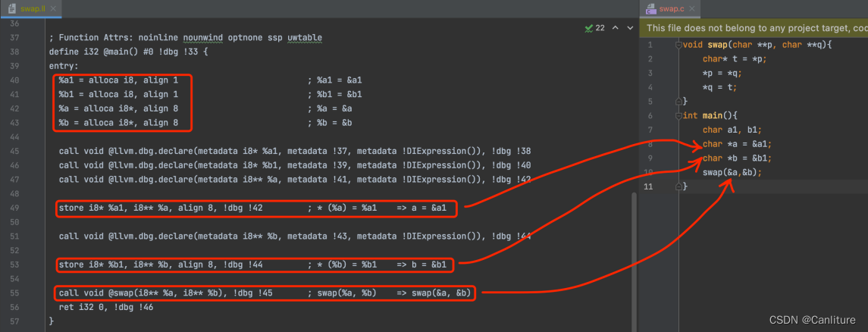Click 'int main(){' in swap.c
This screenshot has height=332, width=868.
[x=710, y=116]
